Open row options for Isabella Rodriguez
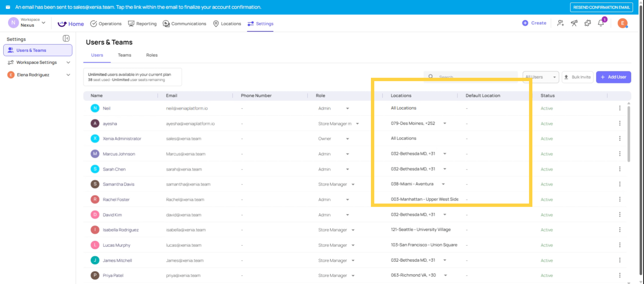 coord(620,230)
